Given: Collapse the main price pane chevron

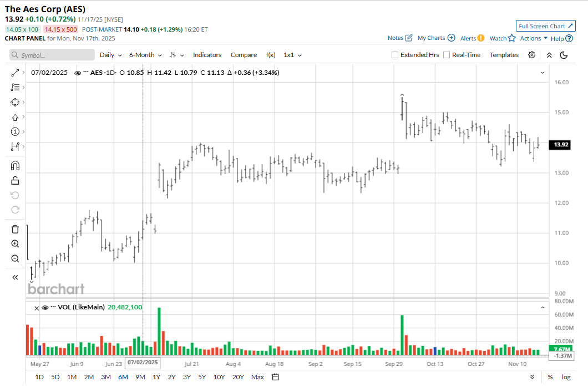Looking at the screenshot, I should pos(543,73).
